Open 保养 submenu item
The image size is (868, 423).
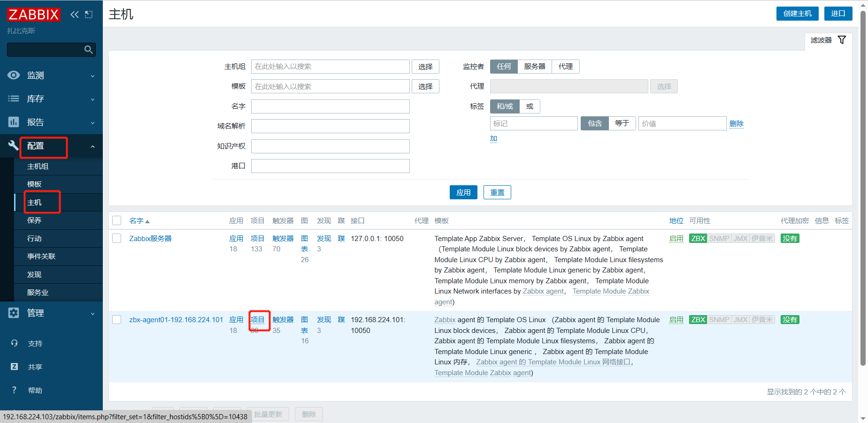point(58,220)
